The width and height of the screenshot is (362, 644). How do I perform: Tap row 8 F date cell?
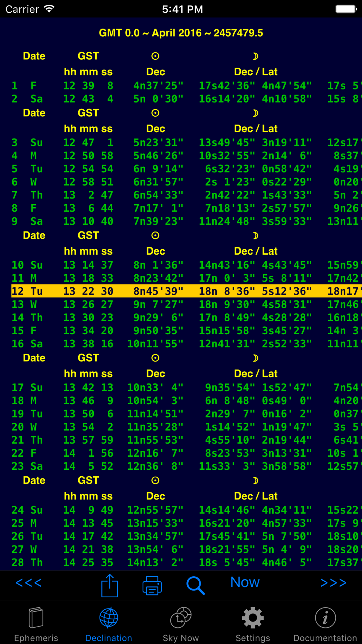[x=24, y=208]
